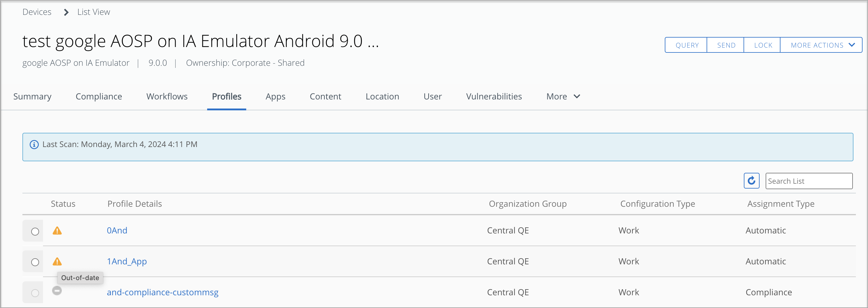
Task: Select the Profiles tab
Action: 227,96
